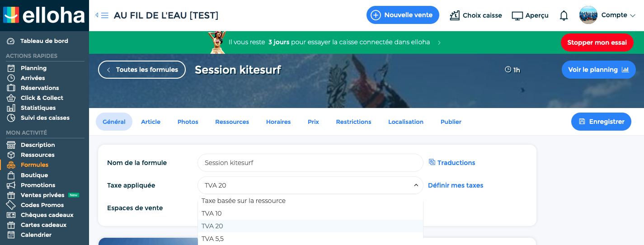Click the Nom de la formule field
Viewport: 644px width, 245px height.
point(310,163)
